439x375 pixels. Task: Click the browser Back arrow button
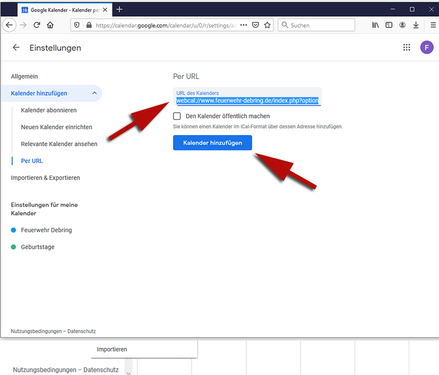9,25
